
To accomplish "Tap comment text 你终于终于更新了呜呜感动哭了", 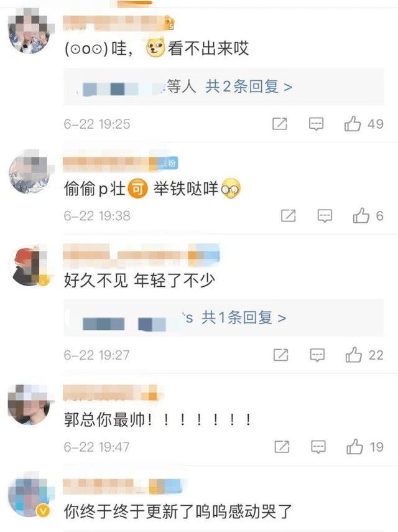I will click(178, 511).
